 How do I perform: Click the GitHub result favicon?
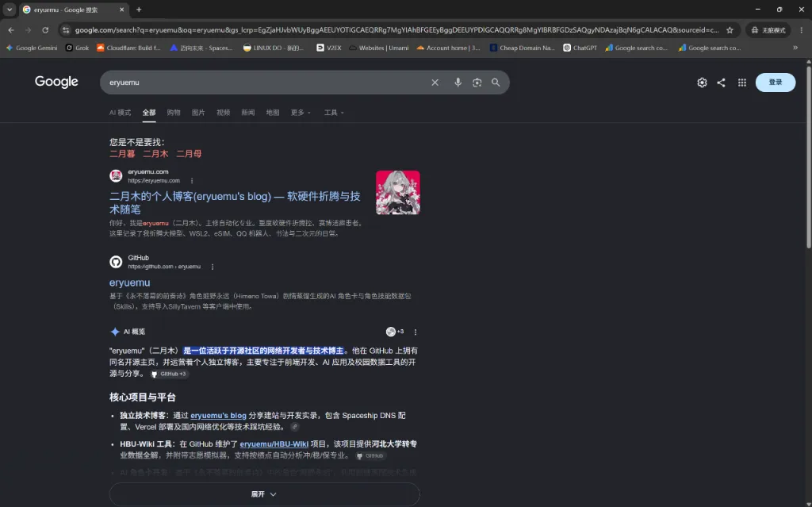click(x=116, y=262)
